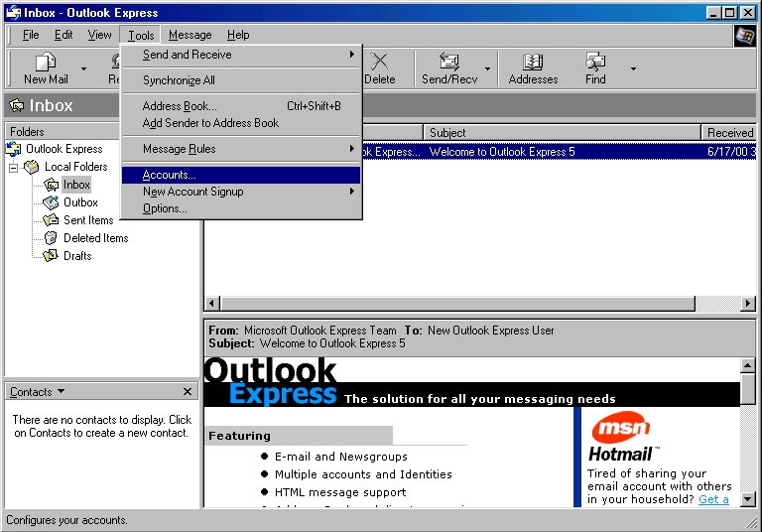762x532 pixels.
Task: Select Address Book... menu entry
Action: pyautogui.click(x=241, y=106)
